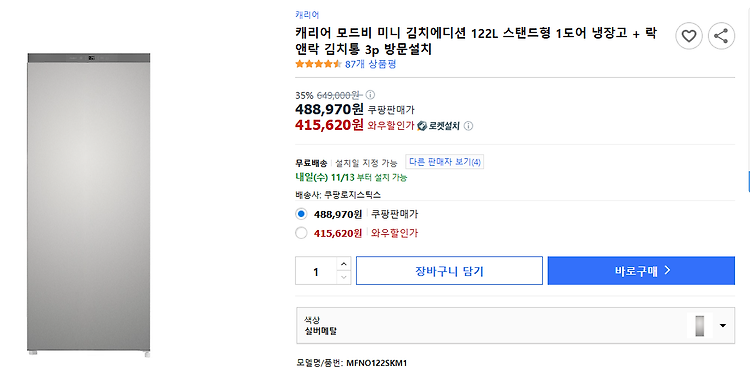Expand the 색상 실버메탈 dropdown arrow

coord(722,325)
